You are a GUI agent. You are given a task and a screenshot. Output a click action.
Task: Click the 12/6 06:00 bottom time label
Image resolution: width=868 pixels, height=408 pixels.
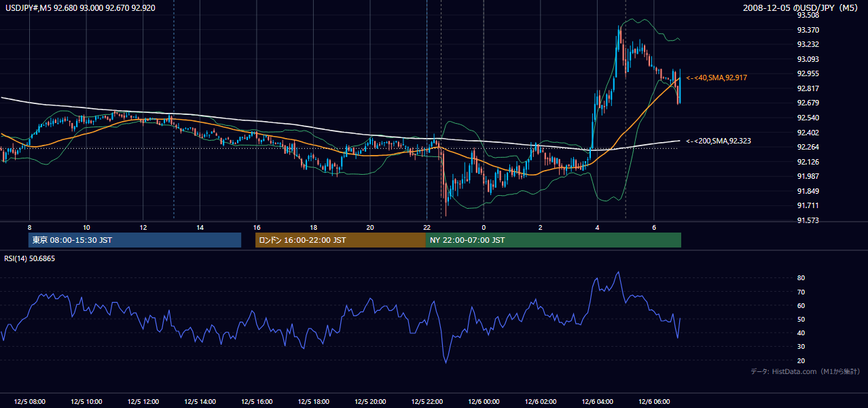[653, 402]
